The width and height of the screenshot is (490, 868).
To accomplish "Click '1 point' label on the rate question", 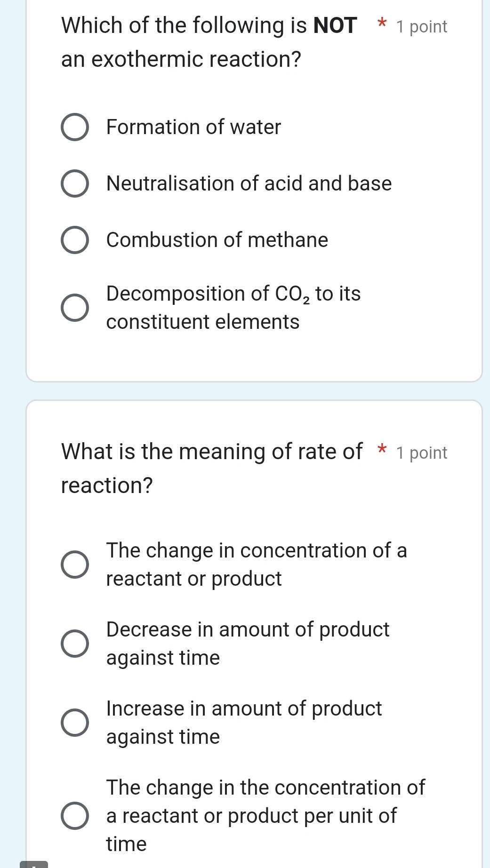I will click(x=421, y=453).
